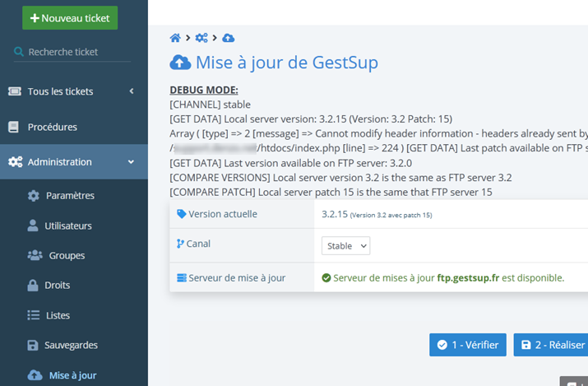Click the green check availability icon
Image resolution: width=588 pixels, height=386 pixels.
click(x=326, y=278)
